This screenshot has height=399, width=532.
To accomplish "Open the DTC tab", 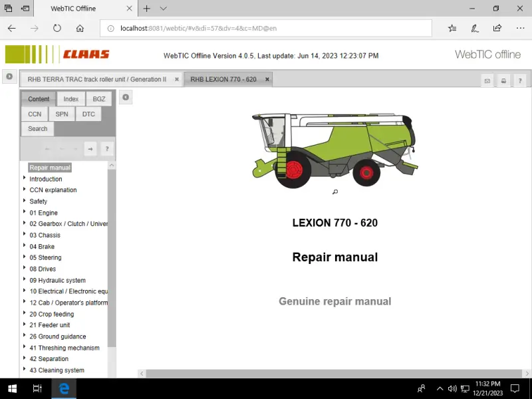I will coord(88,114).
